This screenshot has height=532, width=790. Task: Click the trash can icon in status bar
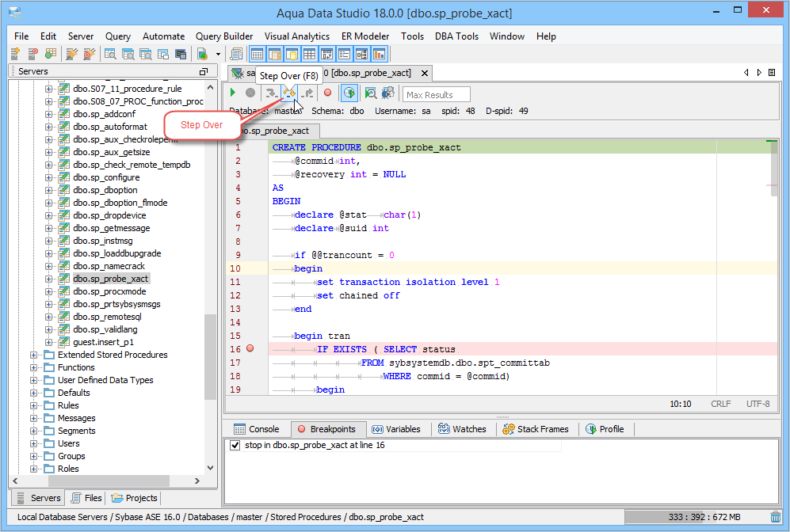coord(775,517)
